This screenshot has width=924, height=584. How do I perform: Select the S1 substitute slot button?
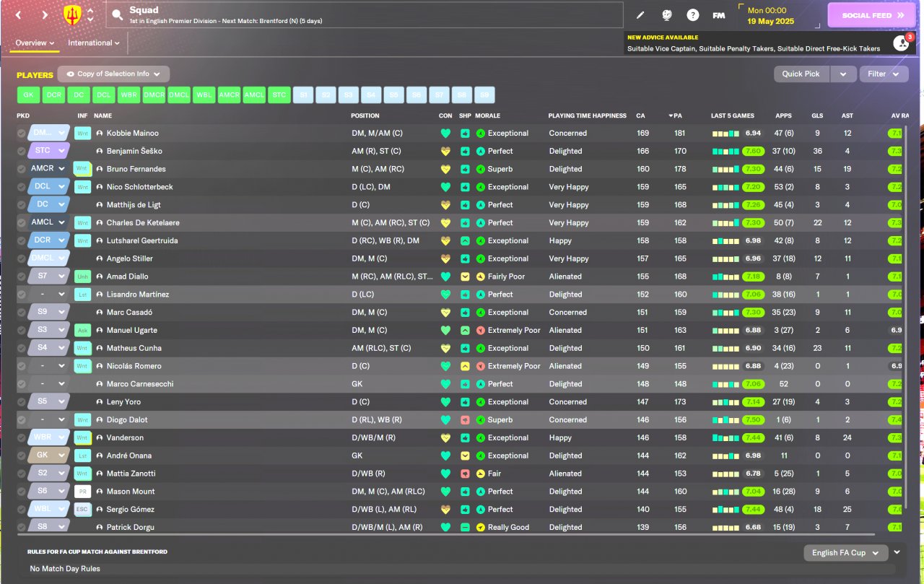pyautogui.click(x=304, y=95)
